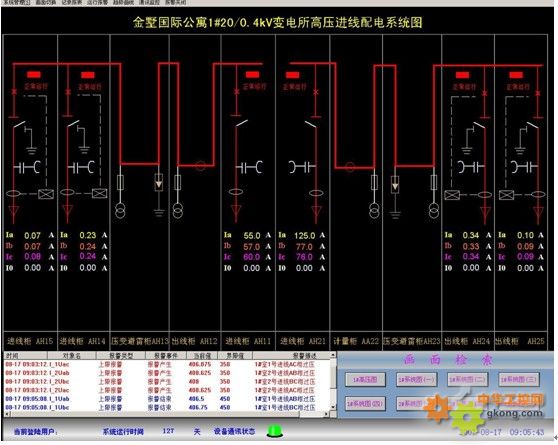Click the crossed-box relay symbol in cabinet AH24
Screen dimensions: 558x445
click(x=452, y=195)
